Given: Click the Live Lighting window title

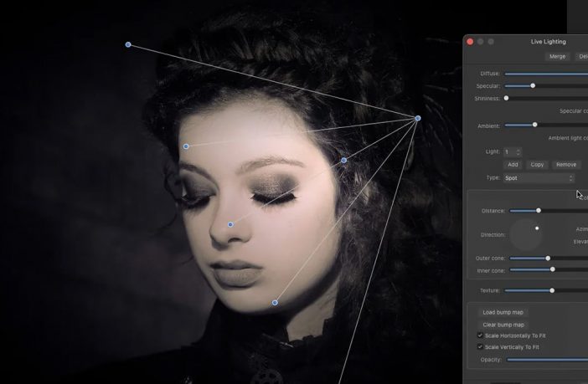Looking at the screenshot, I should pos(549,42).
